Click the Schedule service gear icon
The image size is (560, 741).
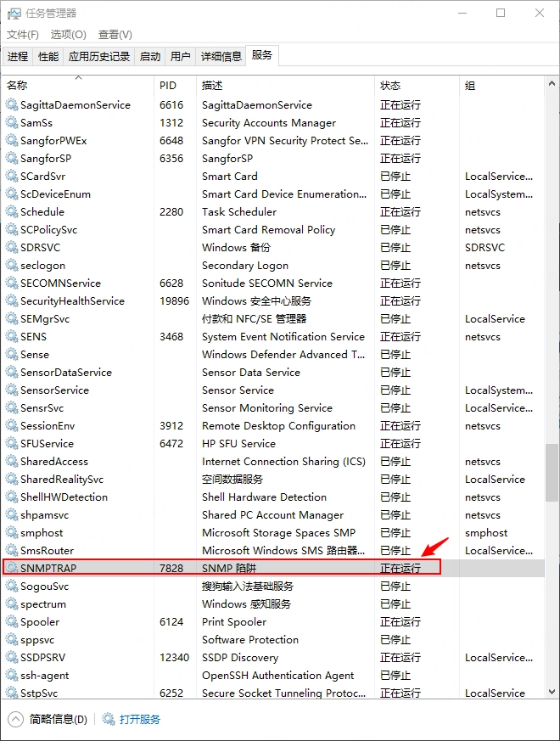tap(12, 211)
